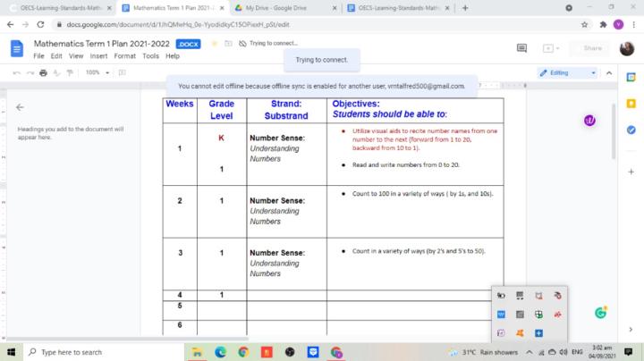This screenshot has width=644, height=361.
Task: Select the Paint format tool
Action: coord(70,73)
